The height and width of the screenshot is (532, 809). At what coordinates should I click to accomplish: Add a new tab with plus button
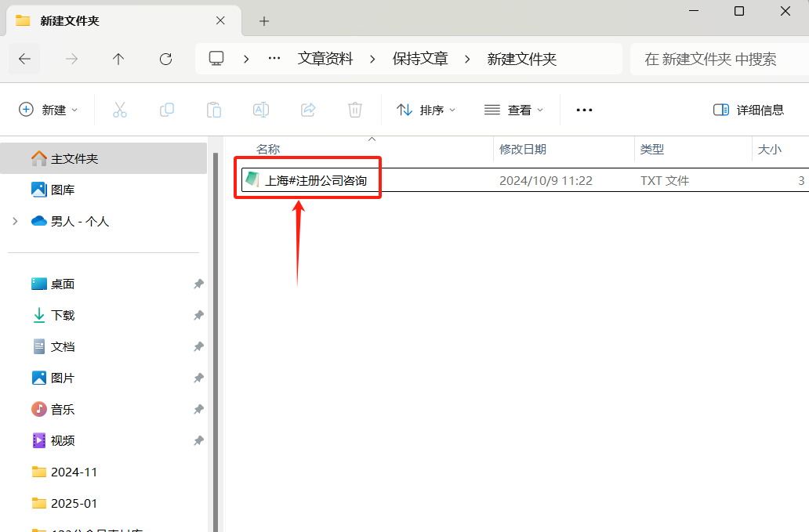pyautogui.click(x=264, y=21)
